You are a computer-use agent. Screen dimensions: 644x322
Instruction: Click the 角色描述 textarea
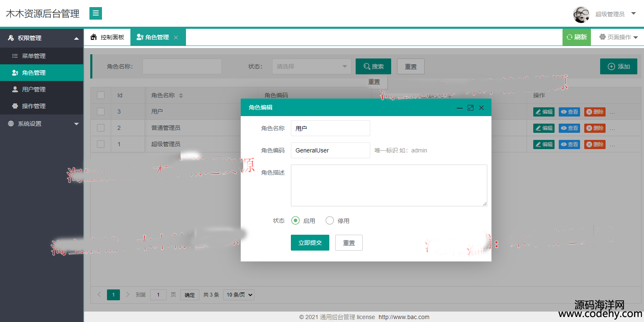[x=389, y=185]
